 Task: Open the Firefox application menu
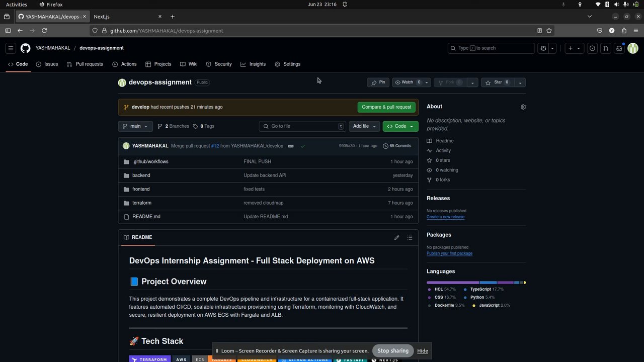tap(636, 31)
